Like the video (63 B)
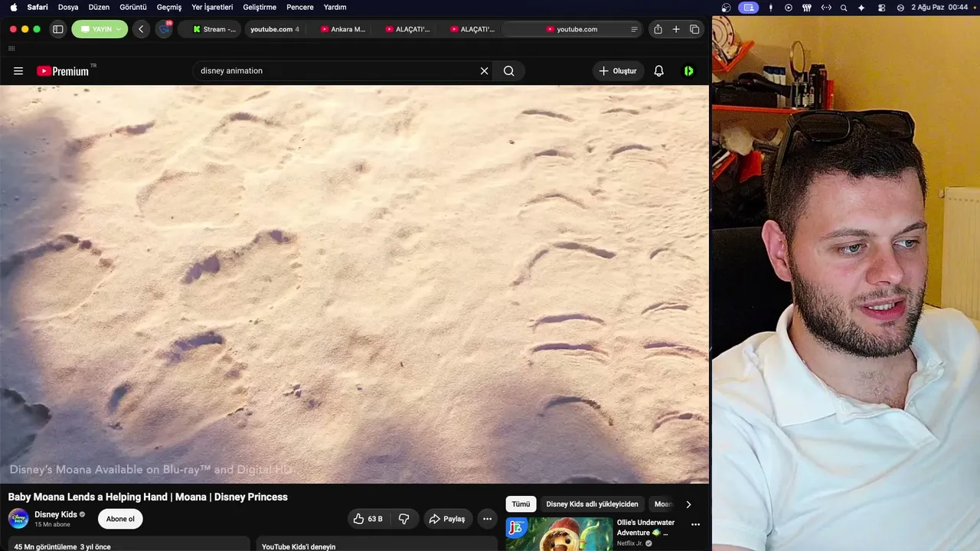The height and width of the screenshot is (551, 980). (367, 519)
